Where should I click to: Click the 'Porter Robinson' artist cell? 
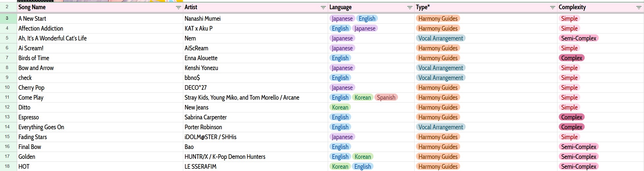(255, 127)
